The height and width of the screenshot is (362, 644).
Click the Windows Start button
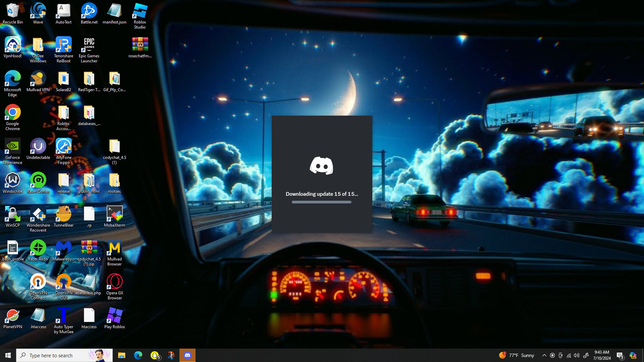tap(8, 355)
